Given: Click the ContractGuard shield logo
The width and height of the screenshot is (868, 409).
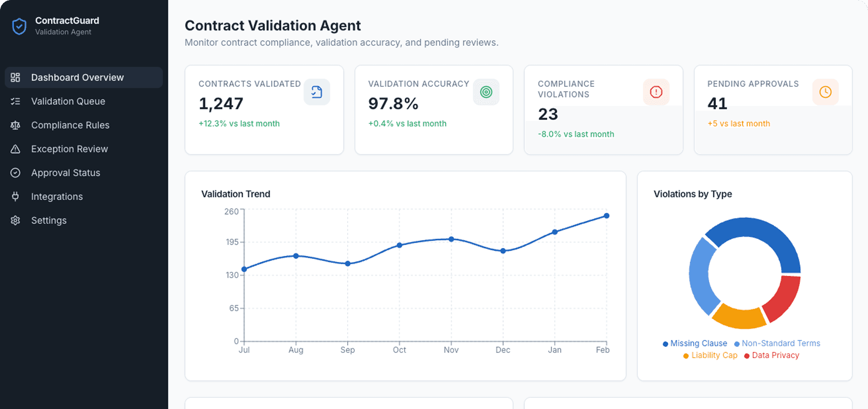Looking at the screenshot, I should coord(19,26).
